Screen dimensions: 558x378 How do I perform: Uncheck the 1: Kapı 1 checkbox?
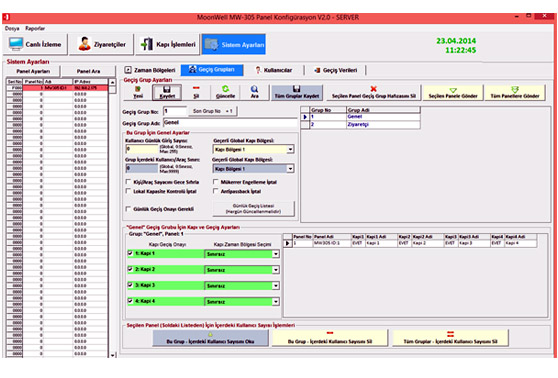point(130,253)
